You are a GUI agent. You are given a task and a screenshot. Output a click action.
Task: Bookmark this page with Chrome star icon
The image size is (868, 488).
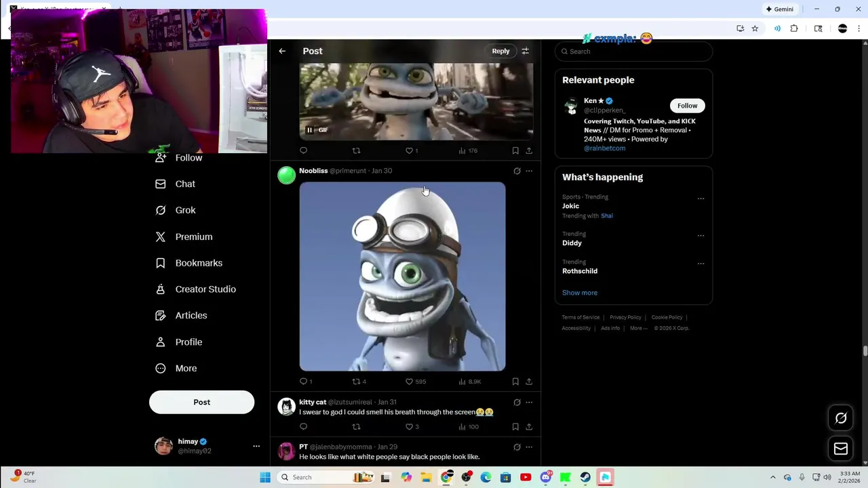pos(755,28)
